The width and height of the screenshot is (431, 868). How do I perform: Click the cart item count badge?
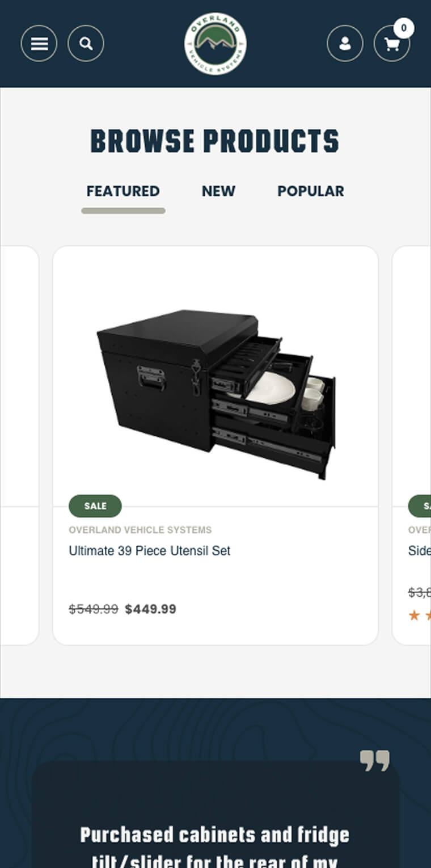404,28
